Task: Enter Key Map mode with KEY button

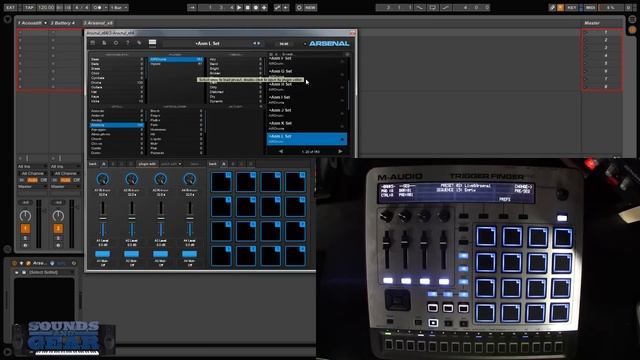Action: [571, 7]
